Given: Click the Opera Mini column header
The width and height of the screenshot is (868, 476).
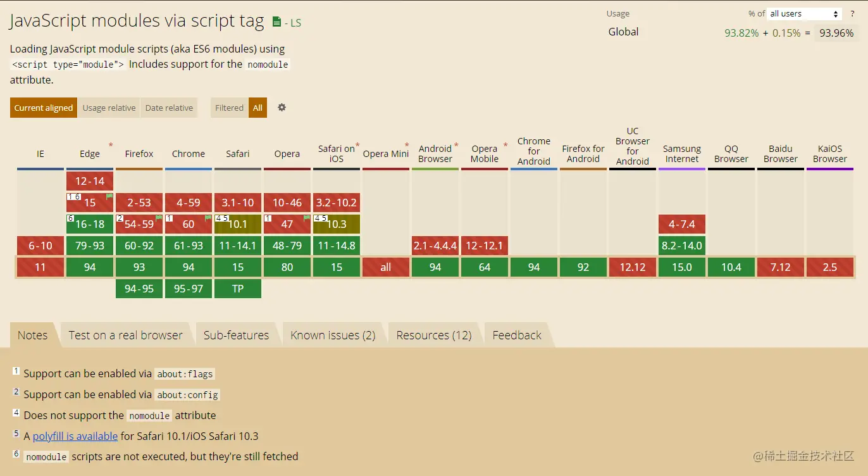Looking at the screenshot, I should click(386, 154).
